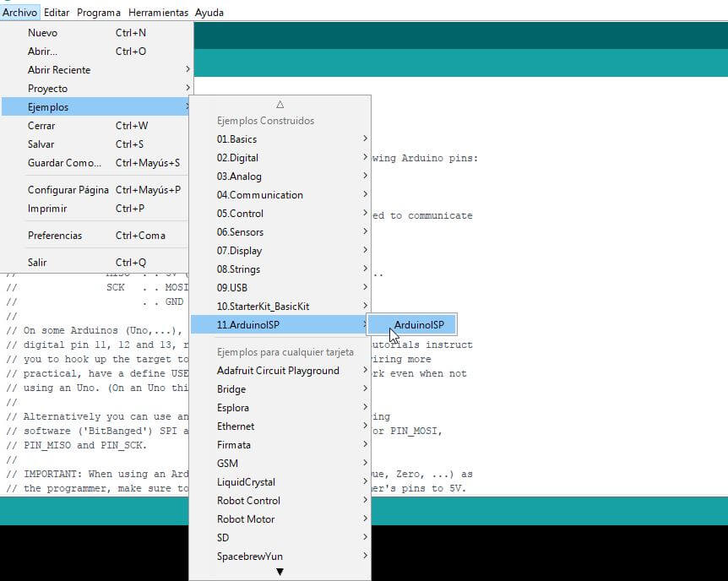728x581 pixels.
Task: Open SD library examples
Action: [280, 538]
